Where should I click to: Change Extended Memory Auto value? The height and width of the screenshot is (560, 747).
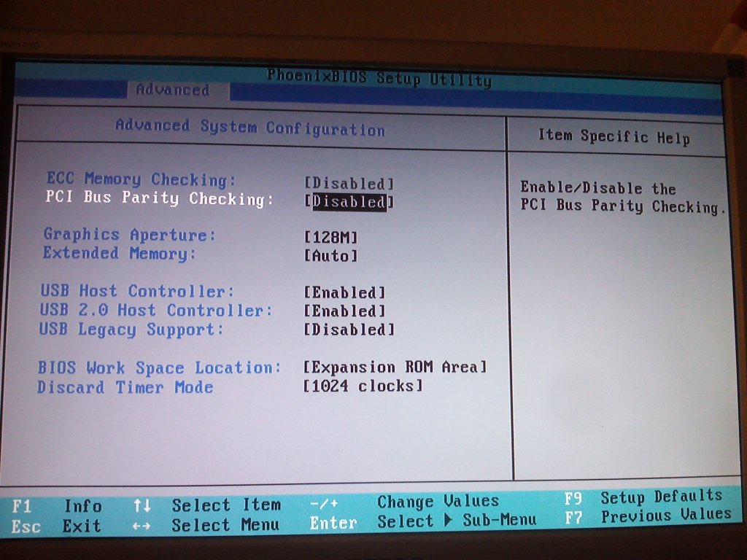(x=330, y=256)
